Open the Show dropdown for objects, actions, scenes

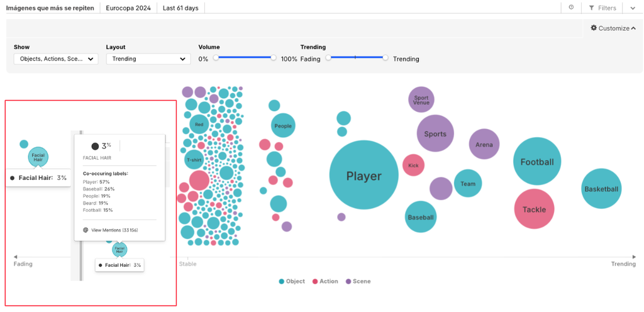[55, 59]
